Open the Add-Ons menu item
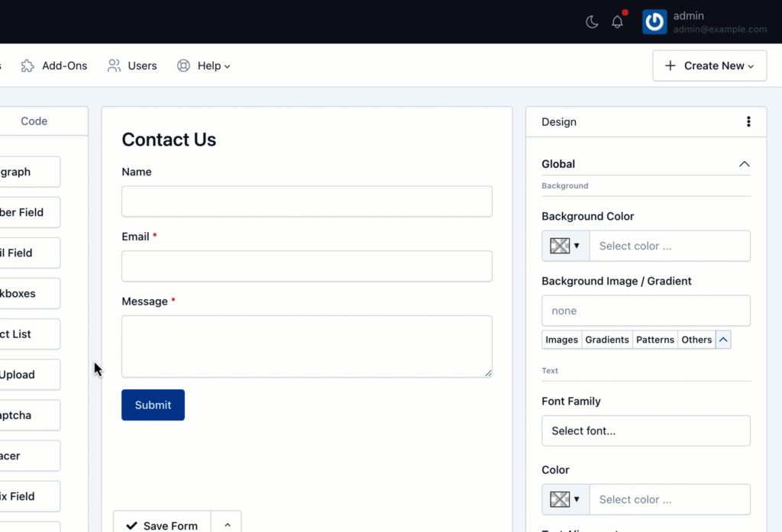The image size is (782, 532). pos(54,66)
